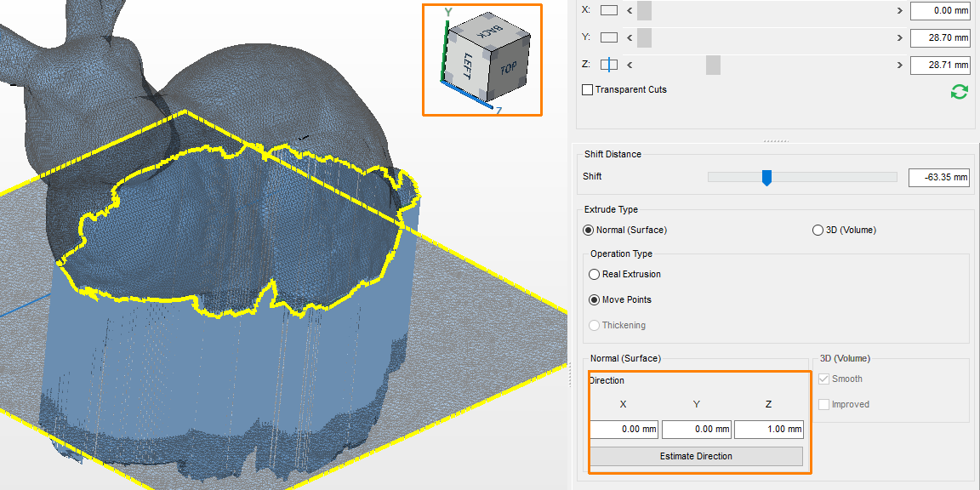Click the right arrow on the Z position row

tap(899, 65)
